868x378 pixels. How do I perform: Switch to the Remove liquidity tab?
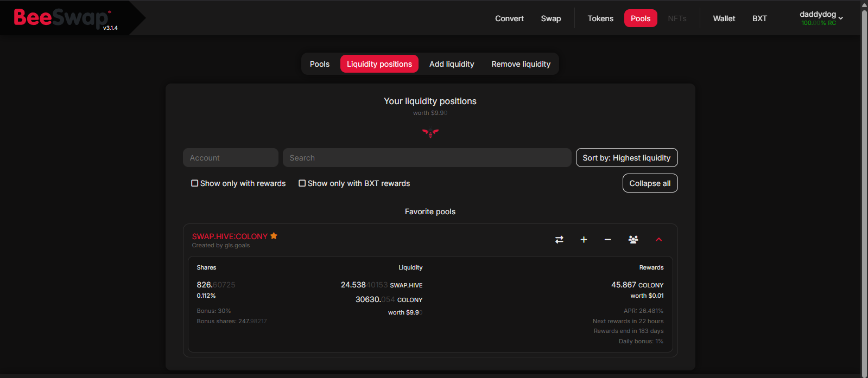point(521,64)
